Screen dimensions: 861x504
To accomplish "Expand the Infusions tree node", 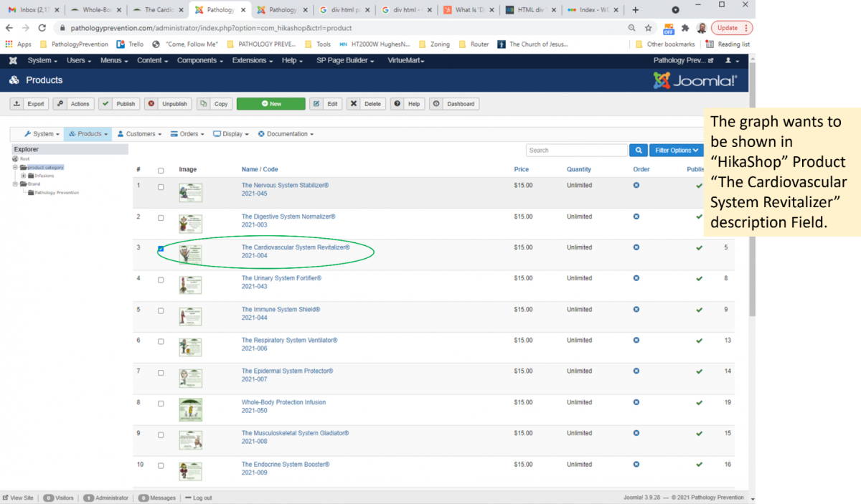I will click(x=24, y=176).
